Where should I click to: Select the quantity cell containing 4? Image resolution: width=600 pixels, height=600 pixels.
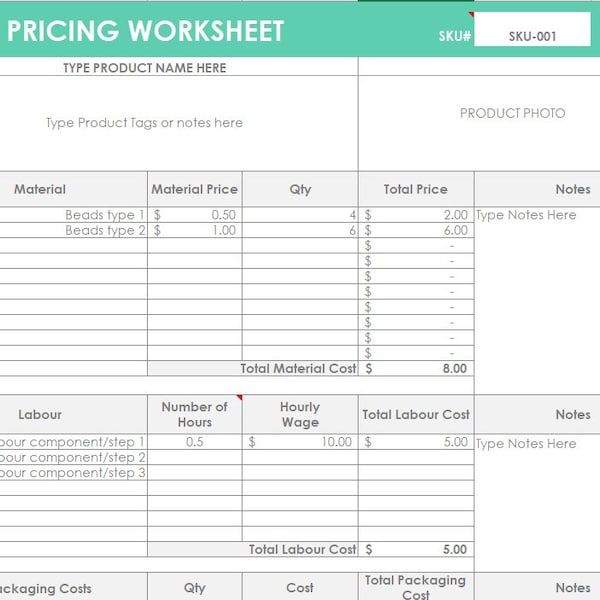coord(300,215)
